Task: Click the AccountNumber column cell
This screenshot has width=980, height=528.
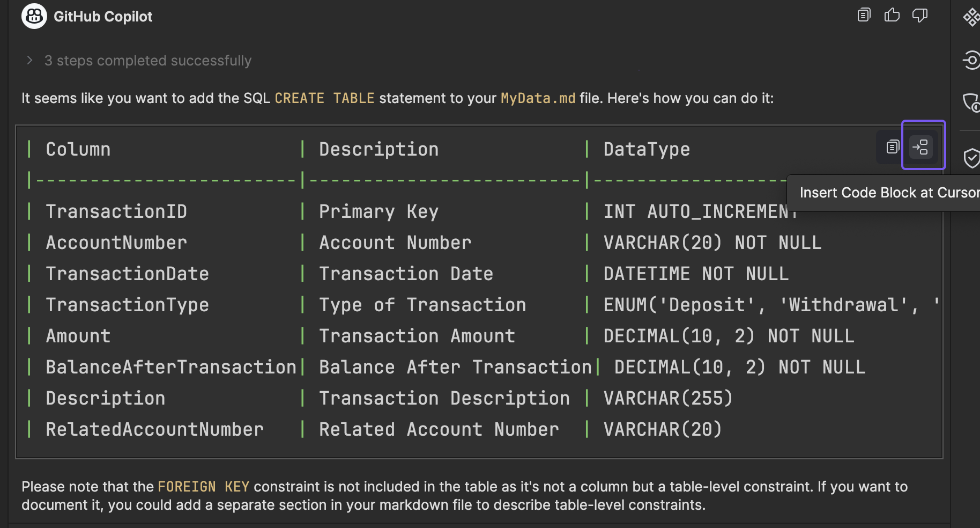Action: pos(116,243)
